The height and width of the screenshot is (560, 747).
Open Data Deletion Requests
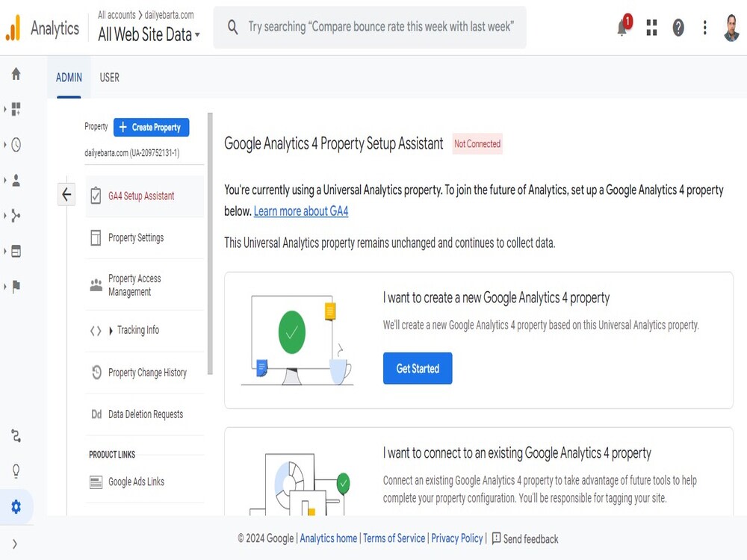pyautogui.click(x=145, y=414)
